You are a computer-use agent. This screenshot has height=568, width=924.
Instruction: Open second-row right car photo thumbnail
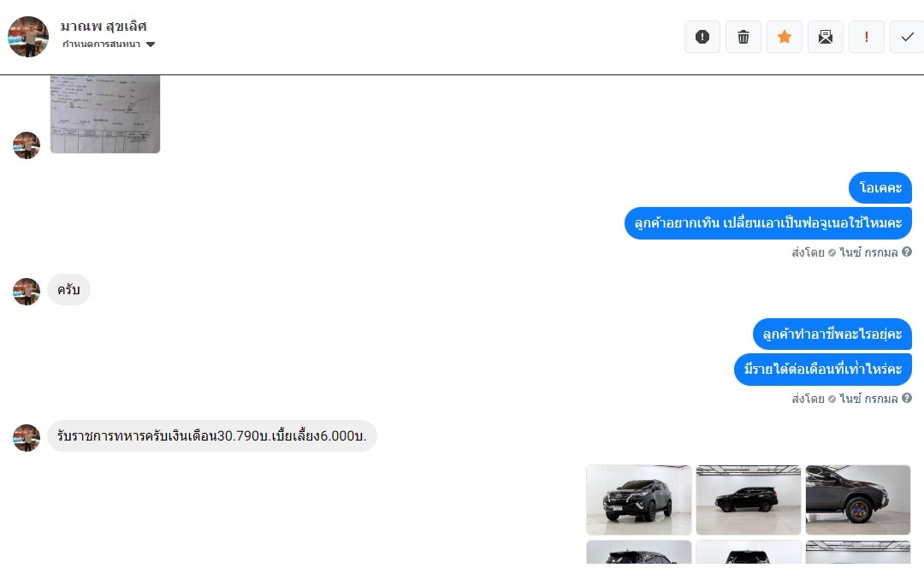858,553
